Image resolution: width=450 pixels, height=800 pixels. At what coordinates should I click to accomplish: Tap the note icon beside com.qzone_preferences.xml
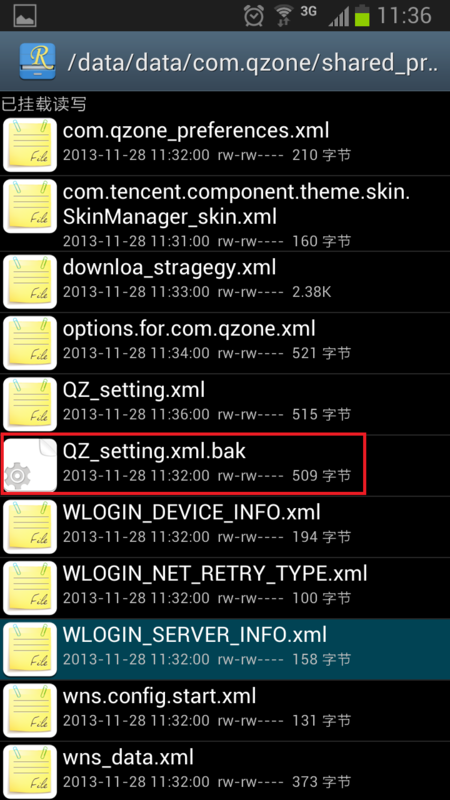(30, 144)
